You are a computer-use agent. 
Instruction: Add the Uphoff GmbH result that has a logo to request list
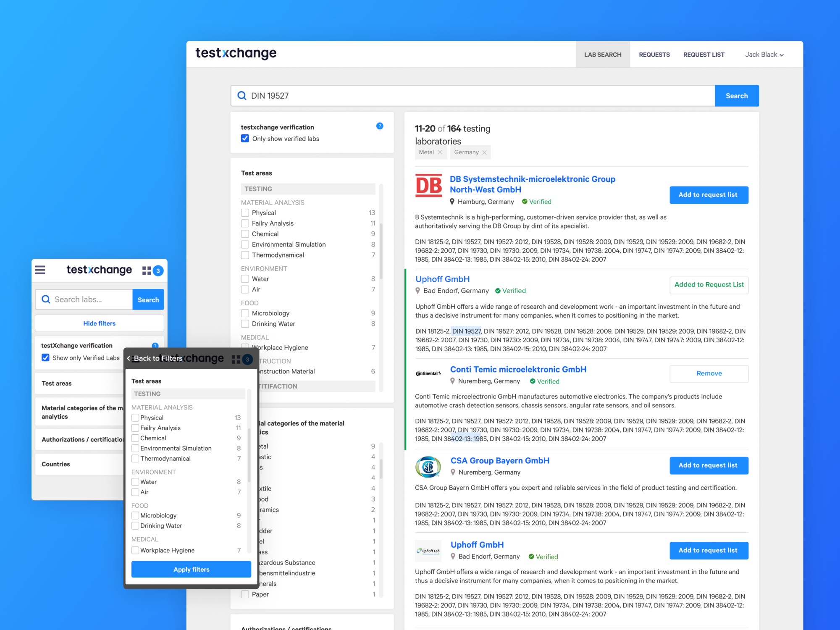click(x=709, y=551)
